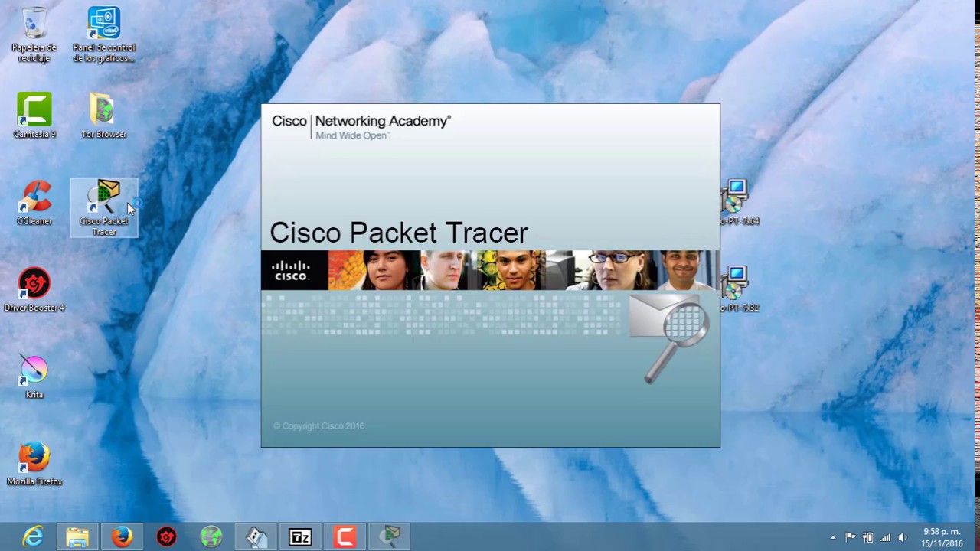Click the envelope magnifier graphic on splash
Screen dimensions: 980x551
point(670,337)
